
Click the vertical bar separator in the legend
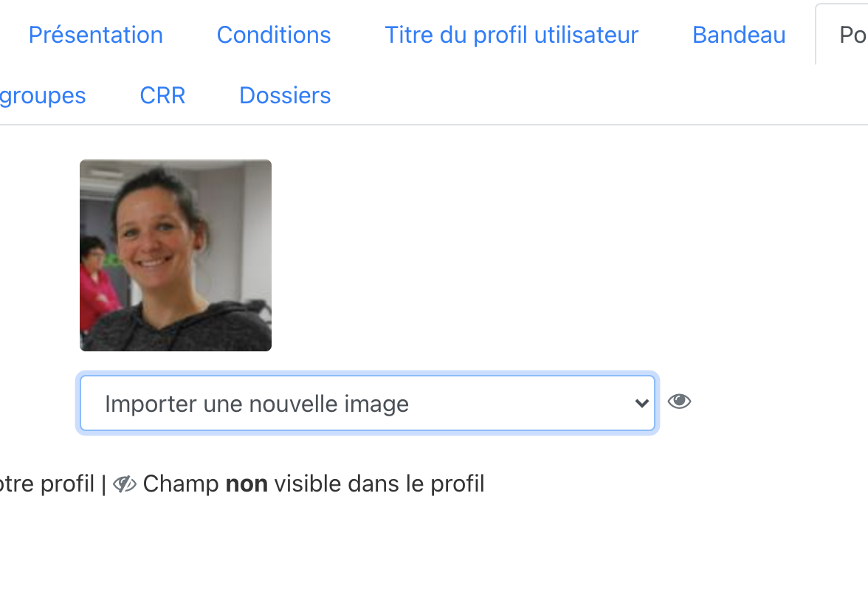pyautogui.click(x=103, y=484)
